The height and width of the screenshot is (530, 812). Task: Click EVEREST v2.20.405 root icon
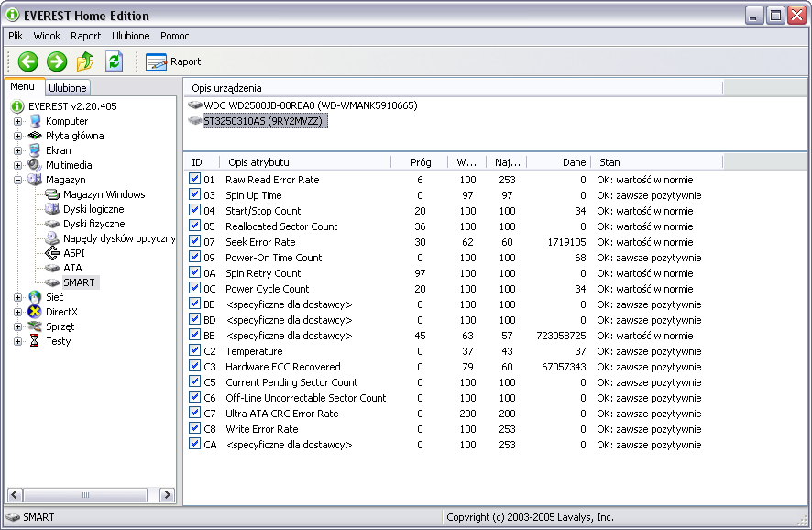click(17, 106)
